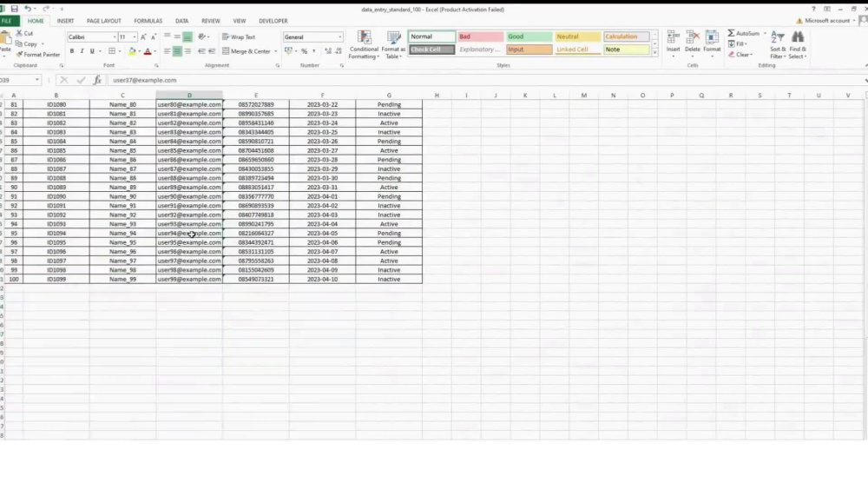The width and height of the screenshot is (868, 489).
Task: Switch to the DEVELOPER tab
Action: tap(273, 21)
